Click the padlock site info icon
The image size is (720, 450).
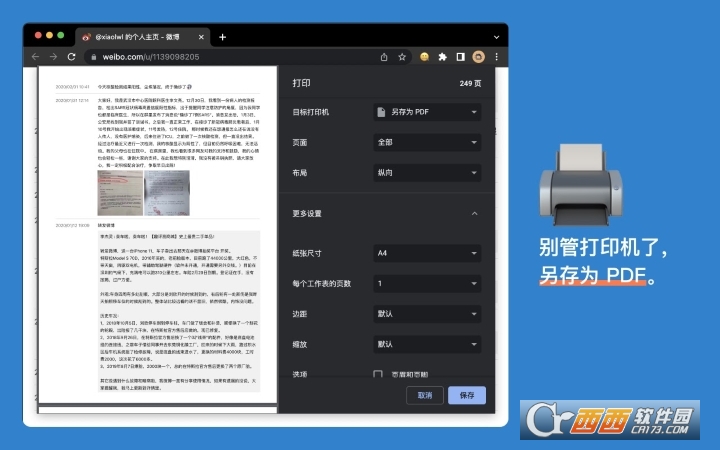94,57
